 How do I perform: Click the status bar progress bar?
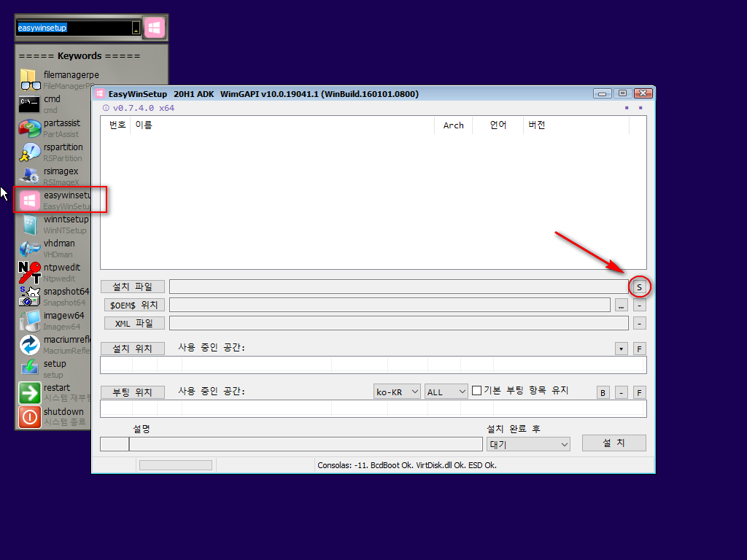coord(176,465)
